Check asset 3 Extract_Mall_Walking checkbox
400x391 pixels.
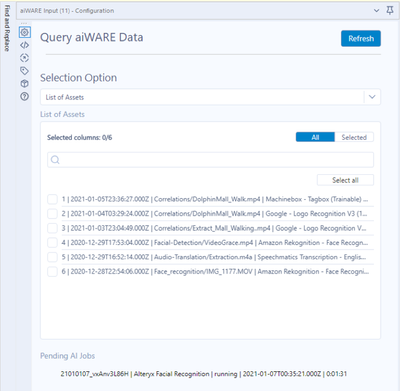point(52,228)
